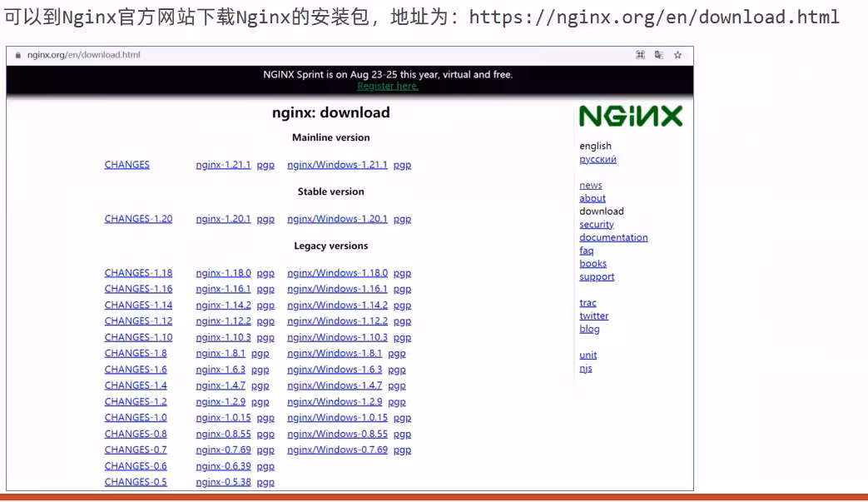Image resolution: width=868 pixels, height=502 pixels.
Task: Open the support link in sidebar
Action: [x=597, y=276]
